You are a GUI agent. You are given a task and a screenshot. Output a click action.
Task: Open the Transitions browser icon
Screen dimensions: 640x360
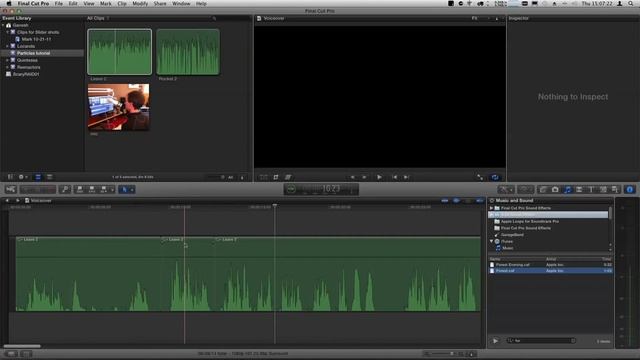(579, 189)
